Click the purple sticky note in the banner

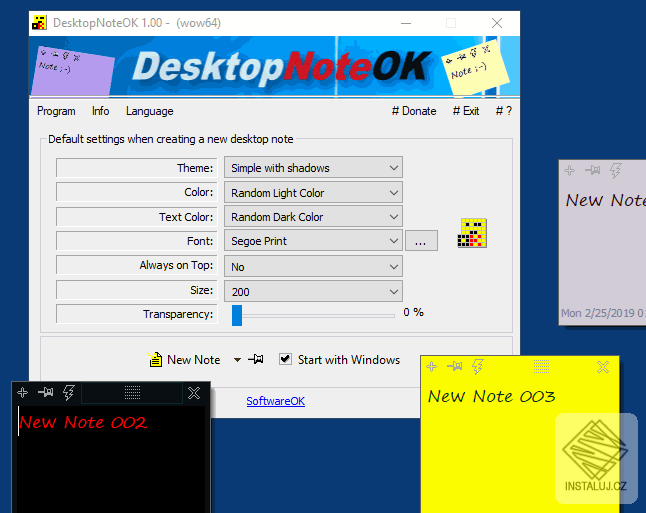(x=73, y=70)
